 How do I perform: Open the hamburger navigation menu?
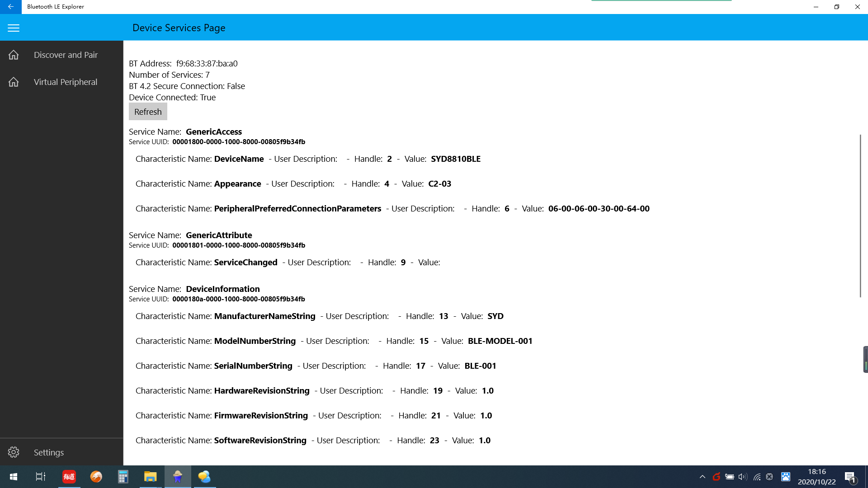click(14, 28)
